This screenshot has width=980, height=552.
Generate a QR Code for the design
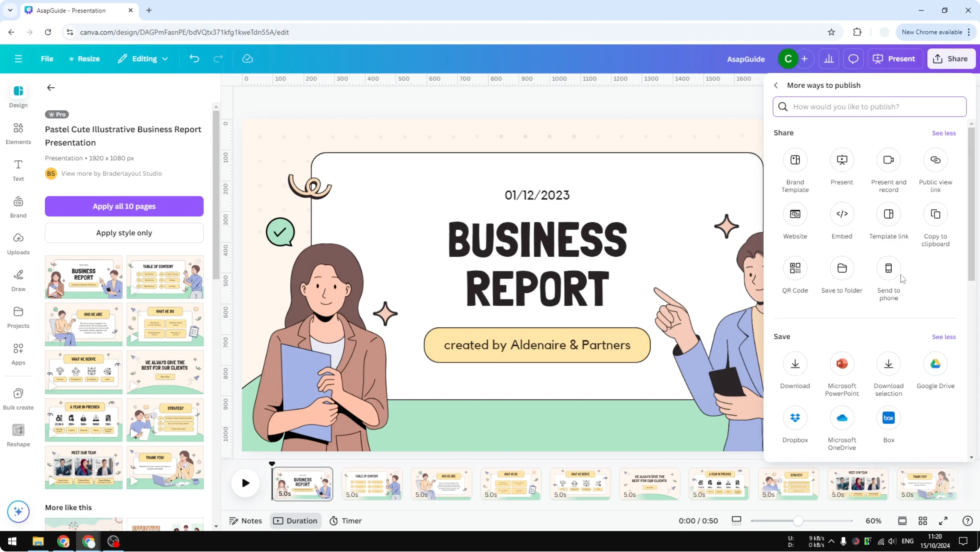coord(795,268)
